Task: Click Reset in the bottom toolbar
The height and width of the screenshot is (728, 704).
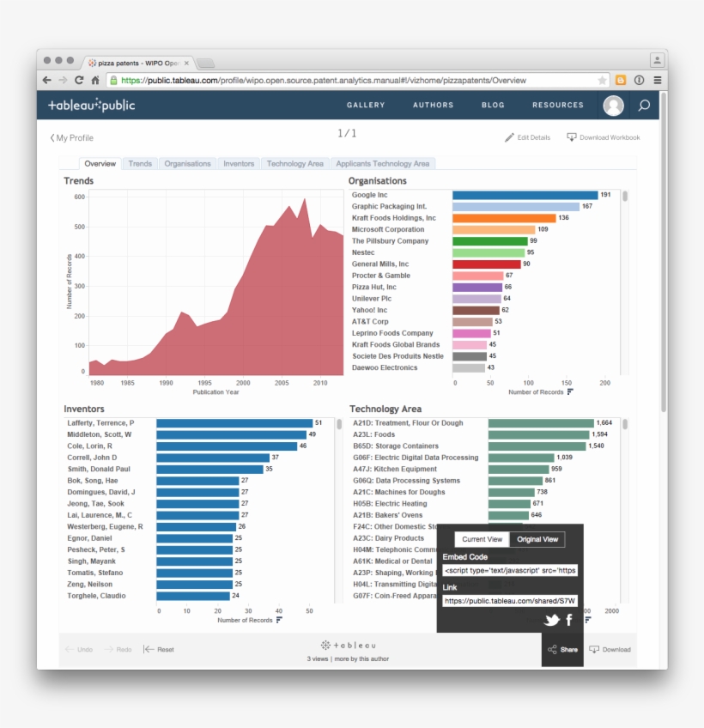Action: tap(159, 650)
